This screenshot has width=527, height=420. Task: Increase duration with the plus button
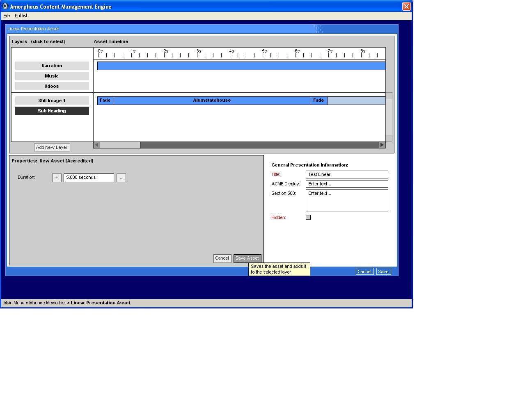click(x=57, y=178)
